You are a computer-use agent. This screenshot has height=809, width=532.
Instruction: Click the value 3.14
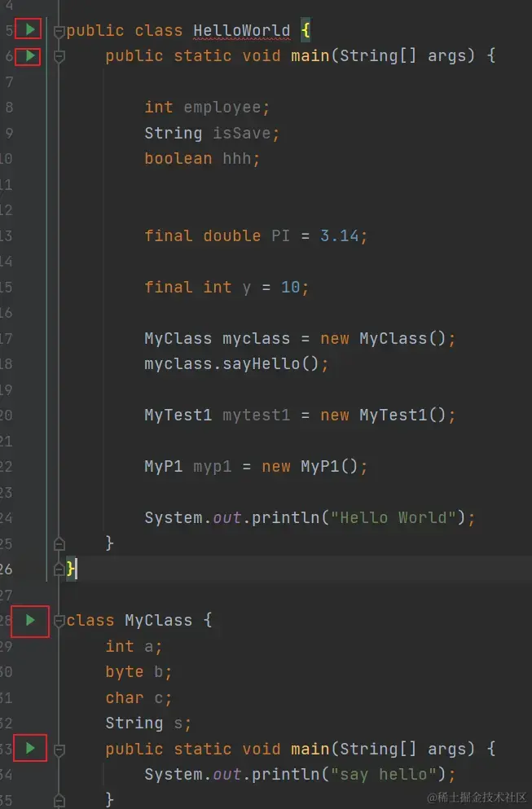(339, 235)
